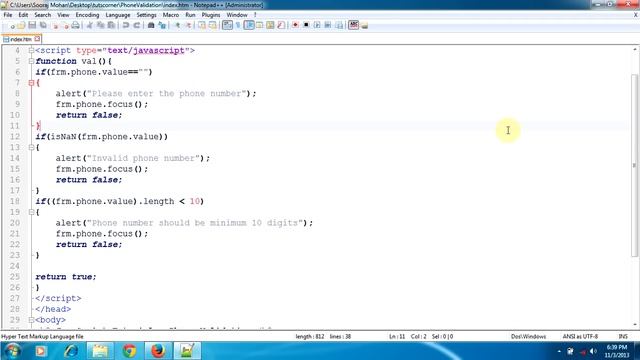Switch to Firefox in the taskbar
This screenshot has width=640, height=360.
158,351
